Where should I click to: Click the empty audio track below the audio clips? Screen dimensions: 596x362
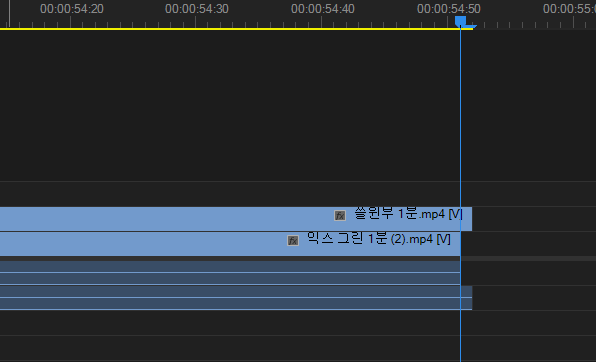click(298, 323)
